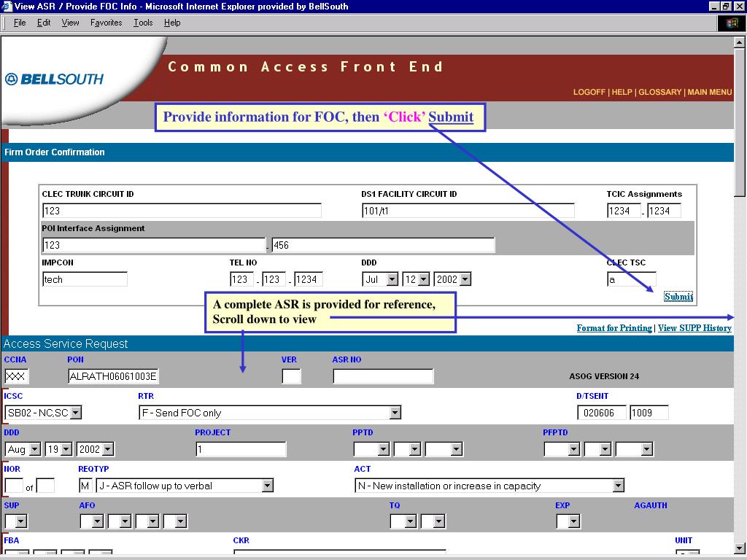Open the View menu
Viewport: 747px width, 560px height.
(x=71, y=23)
